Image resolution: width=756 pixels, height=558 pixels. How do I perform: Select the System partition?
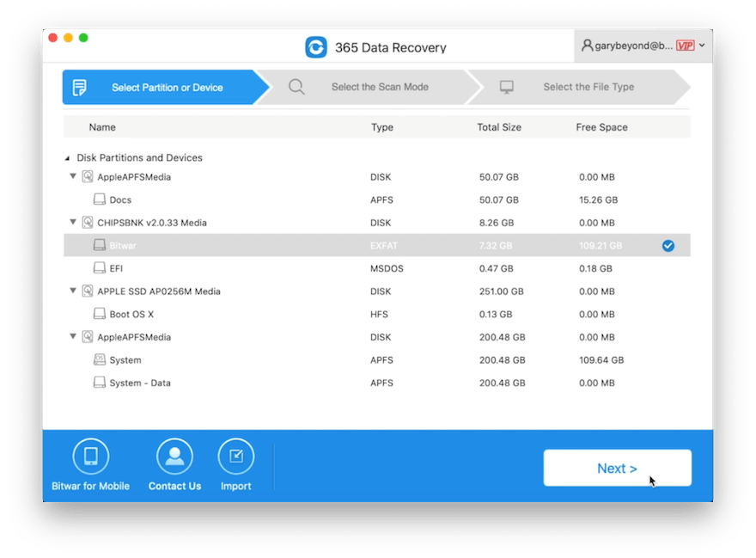(x=377, y=359)
